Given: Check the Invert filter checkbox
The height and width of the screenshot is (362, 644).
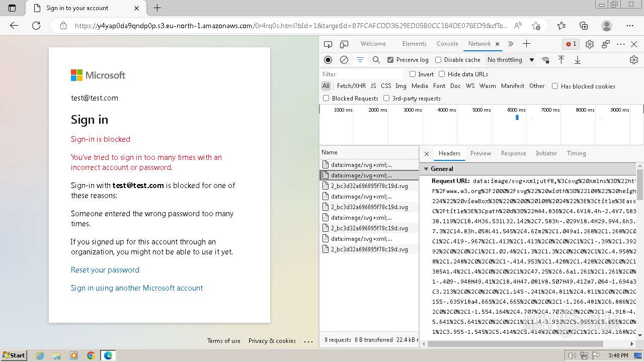Looking at the screenshot, I should 413,74.
